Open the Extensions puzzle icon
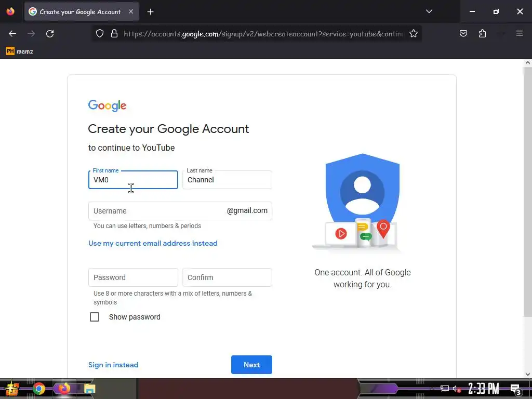532x399 pixels. click(x=482, y=33)
